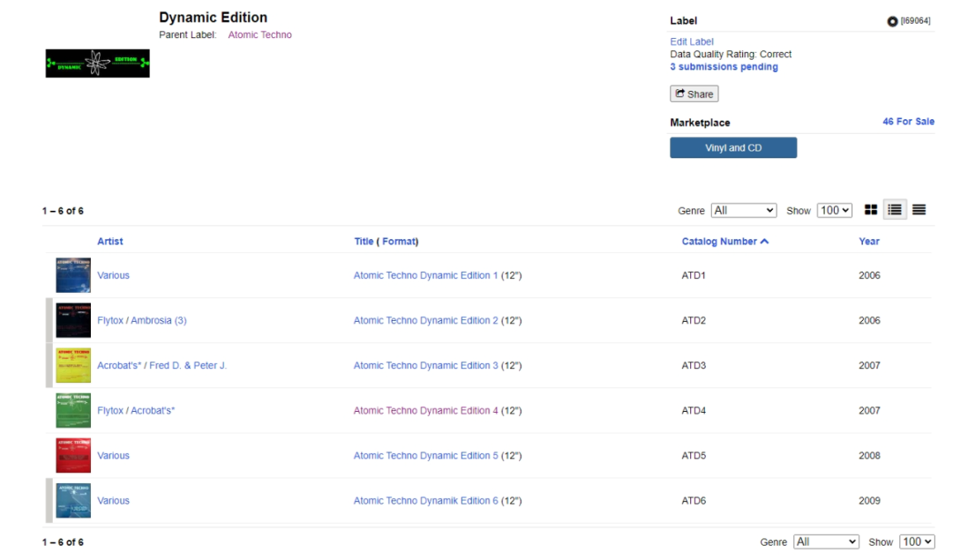Viewport: 953px width, 560px height.
Task: Open Various artist link for ATD5
Action: pyautogui.click(x=113, y=456)
